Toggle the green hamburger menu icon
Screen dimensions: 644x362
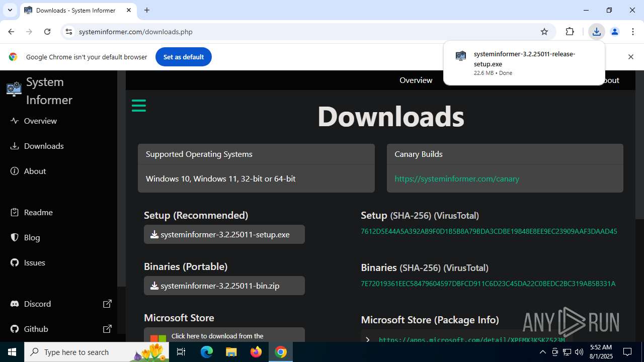click(139, 106)
